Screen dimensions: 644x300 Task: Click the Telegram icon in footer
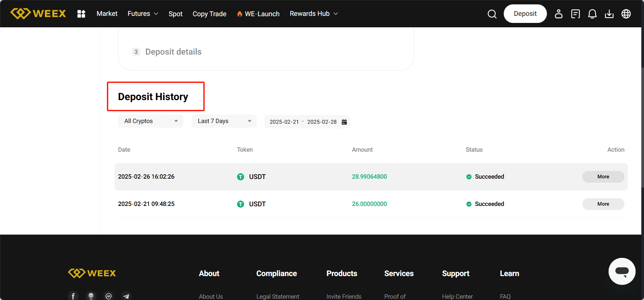(126, 296)
